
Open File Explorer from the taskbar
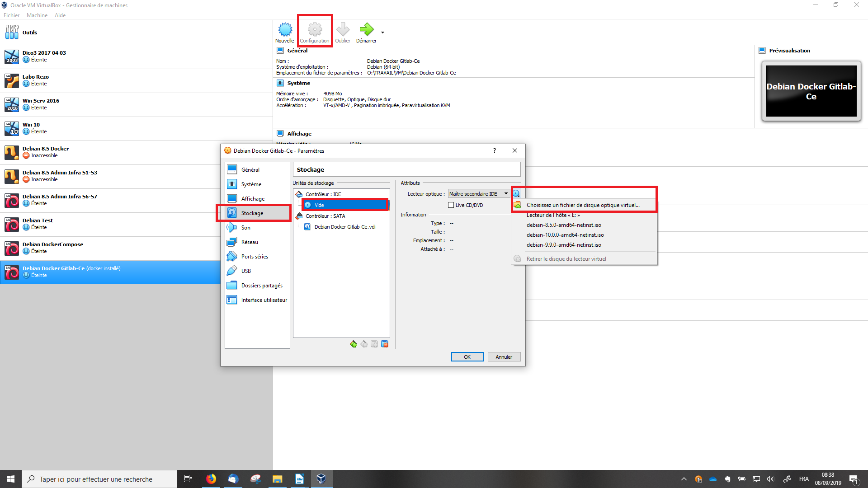pyautogui.click(x=278, y=479)
